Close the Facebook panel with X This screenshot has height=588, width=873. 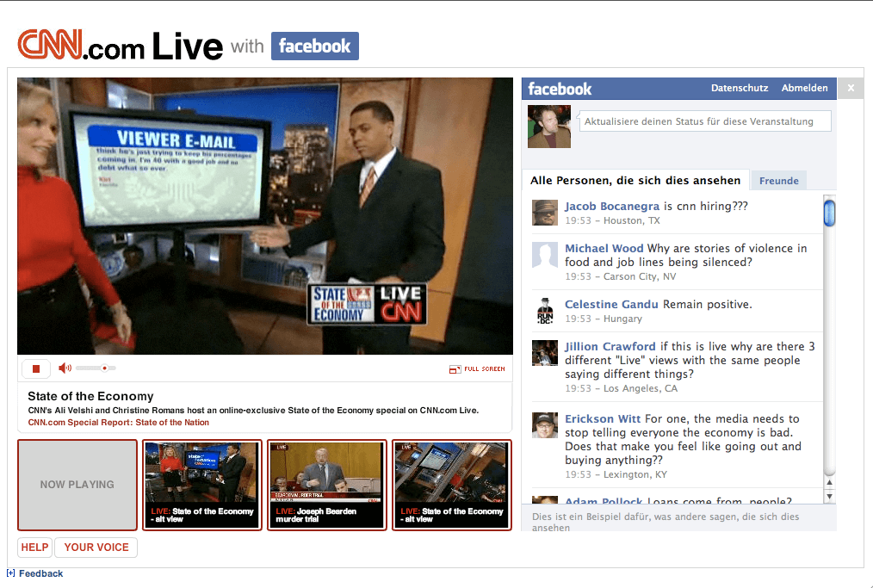click(851, 88)
